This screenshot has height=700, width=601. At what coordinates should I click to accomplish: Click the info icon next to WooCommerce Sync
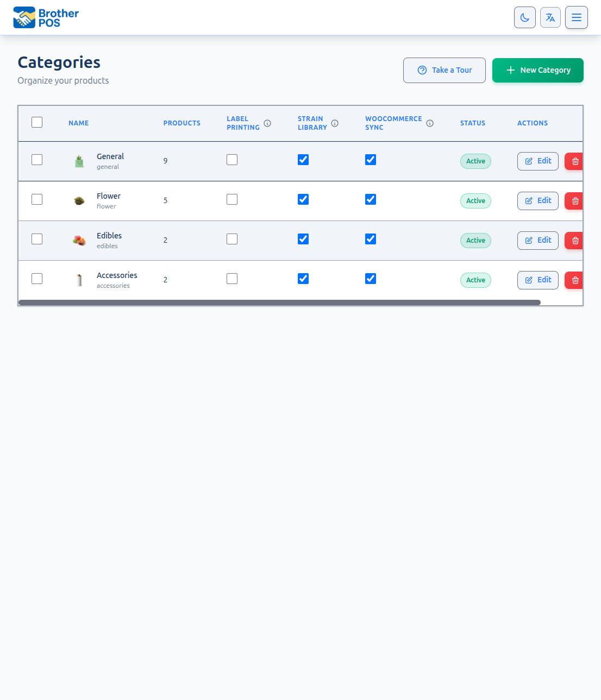coord(430,123)
